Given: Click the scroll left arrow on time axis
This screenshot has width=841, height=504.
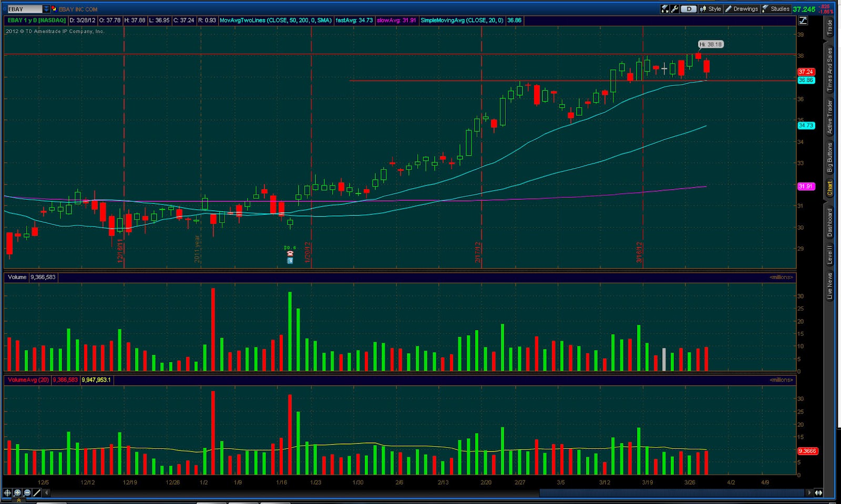Looking at the screenshot, I should click(x=47, y=492).
